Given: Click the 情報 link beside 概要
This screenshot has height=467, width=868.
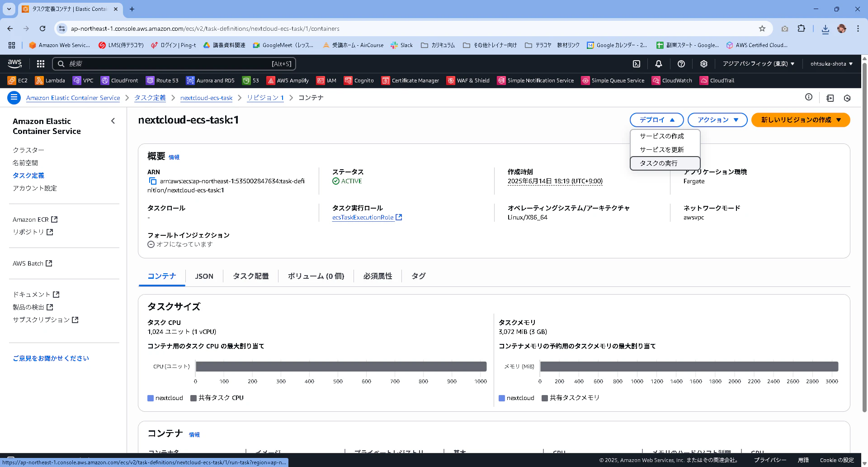Looking at the screenshot, I should pyautogui.click(x=174, y=157).
